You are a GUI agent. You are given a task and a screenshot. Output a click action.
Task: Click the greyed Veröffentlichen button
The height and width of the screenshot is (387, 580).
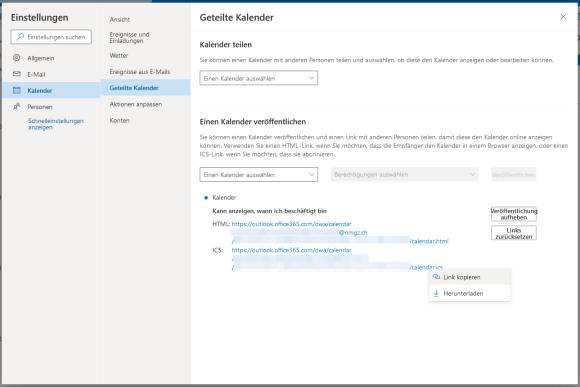[513, 175]
